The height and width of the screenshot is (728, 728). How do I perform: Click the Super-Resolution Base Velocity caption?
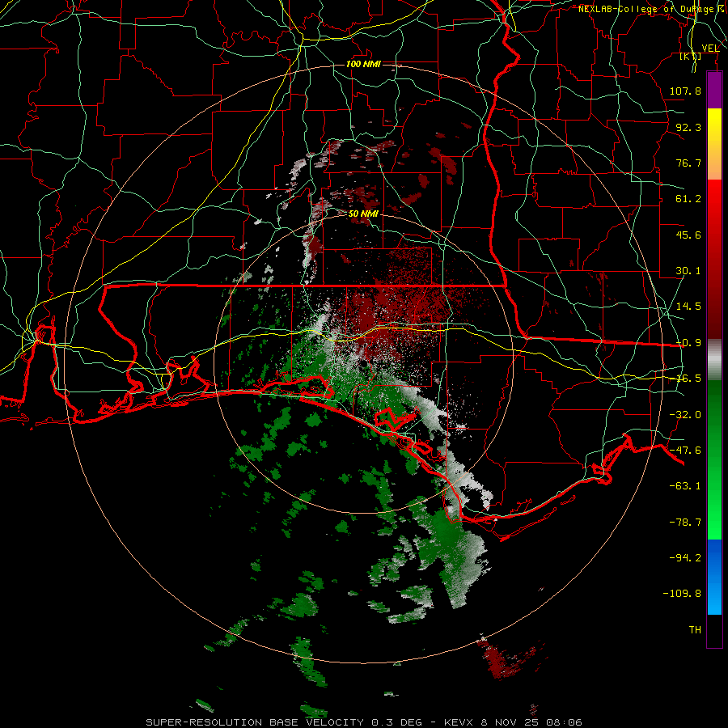pos(363,722)
